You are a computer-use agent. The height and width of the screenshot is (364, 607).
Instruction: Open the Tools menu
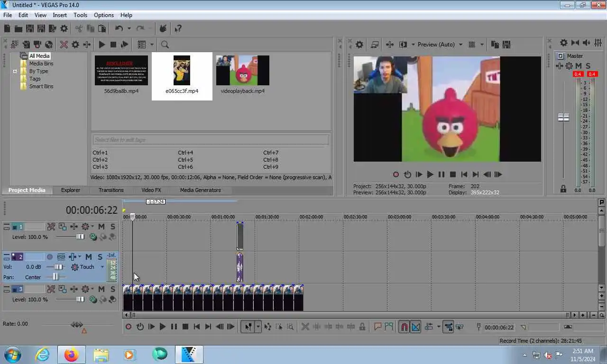[x=80, y=15]
